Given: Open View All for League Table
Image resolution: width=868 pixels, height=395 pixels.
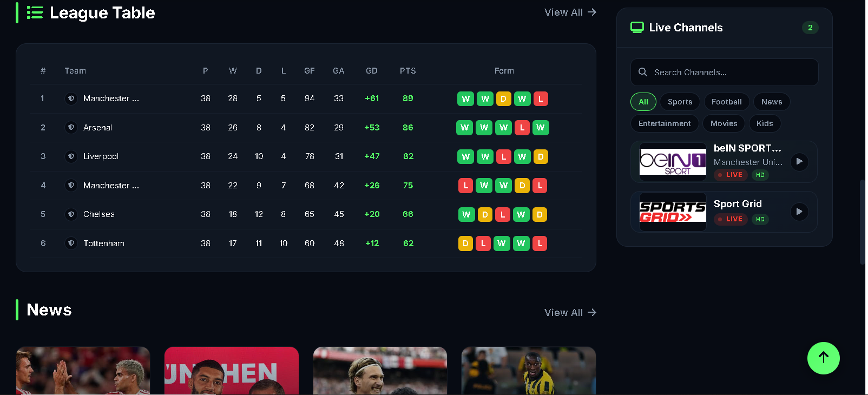Looking at the screenshot, I should pos(570,12).
